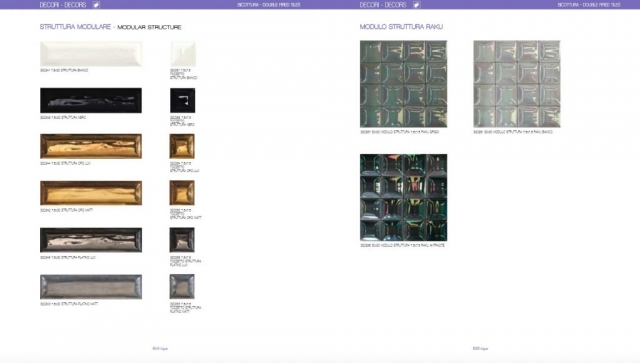Click the small Bianco square tile caption
640x363 pixels.
click(x=183, y=74)
